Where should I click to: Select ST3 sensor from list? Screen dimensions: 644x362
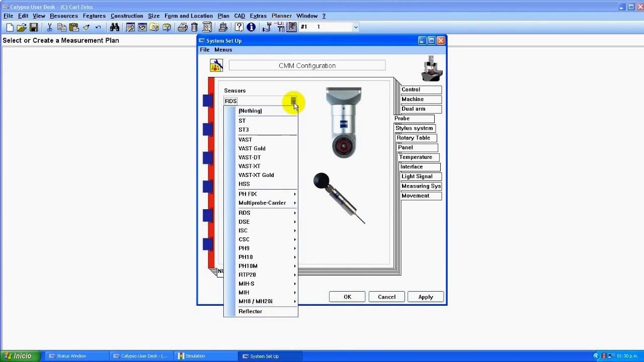pos(267,130)
